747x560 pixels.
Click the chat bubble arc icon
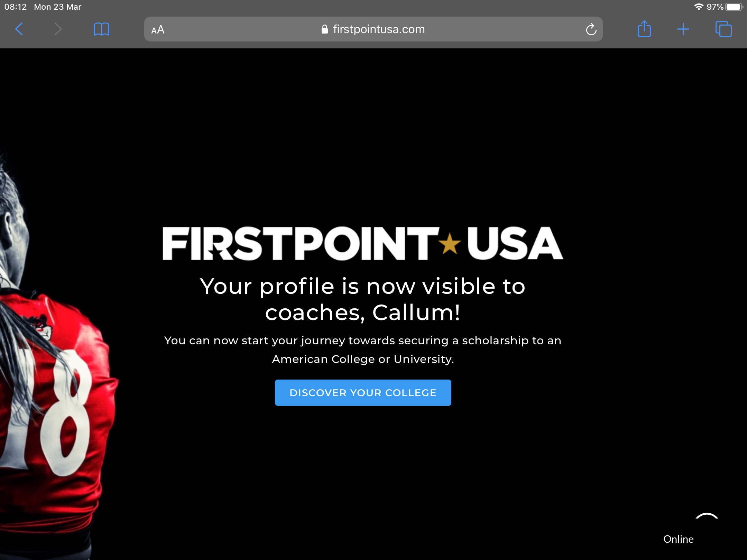(x=707, y=516)
